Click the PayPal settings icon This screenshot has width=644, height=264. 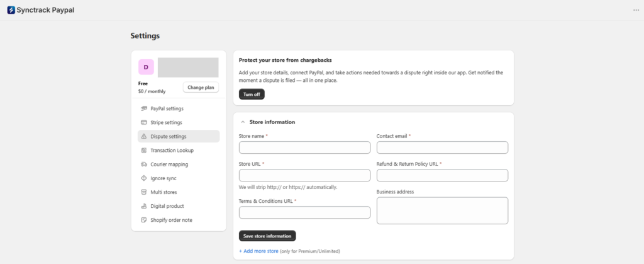[x=144, y=108]
